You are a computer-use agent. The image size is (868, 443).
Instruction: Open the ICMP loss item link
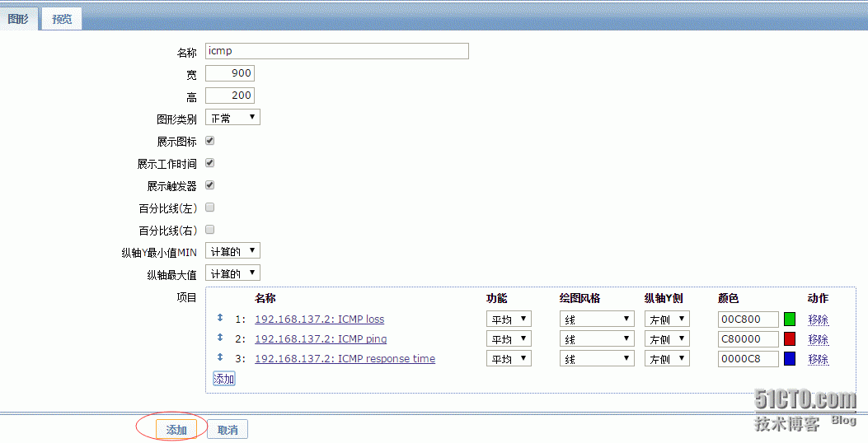click(x=319, y=319)
